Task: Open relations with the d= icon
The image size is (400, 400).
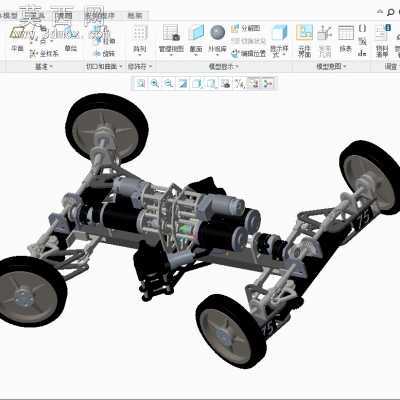Action: click(362, 53)
